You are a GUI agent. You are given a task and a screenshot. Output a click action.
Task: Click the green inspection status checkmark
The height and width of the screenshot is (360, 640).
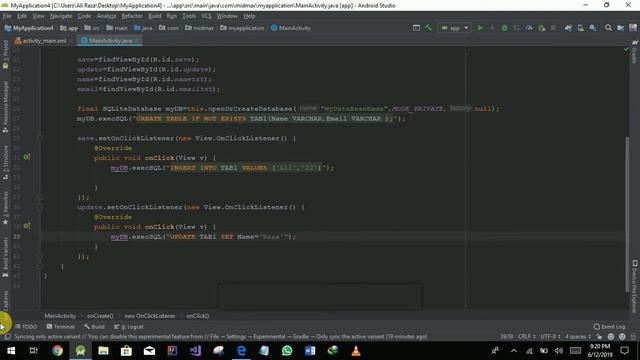click(626, 49)
